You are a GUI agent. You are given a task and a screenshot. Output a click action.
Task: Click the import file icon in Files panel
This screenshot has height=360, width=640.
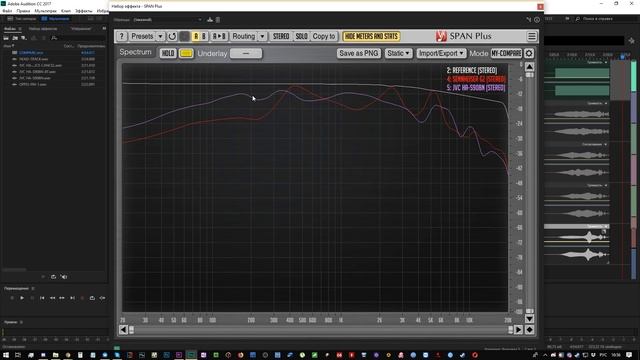(x=15, y=38)
